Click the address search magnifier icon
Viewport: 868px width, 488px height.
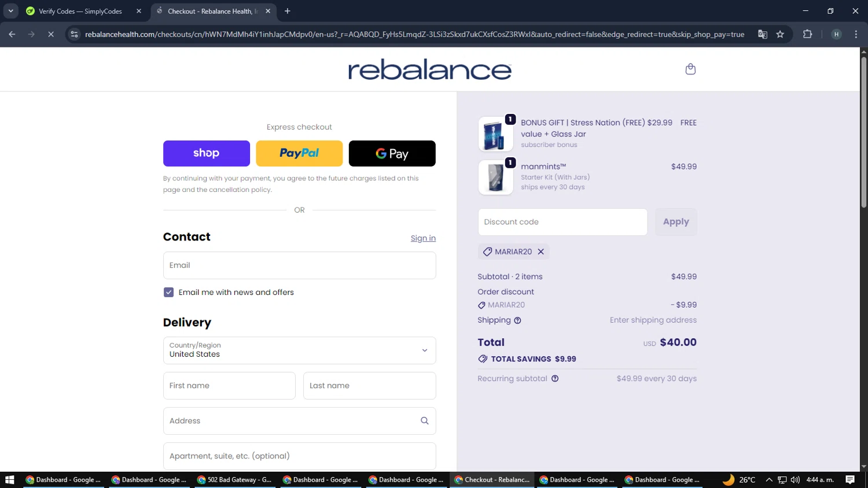[425, 421]
